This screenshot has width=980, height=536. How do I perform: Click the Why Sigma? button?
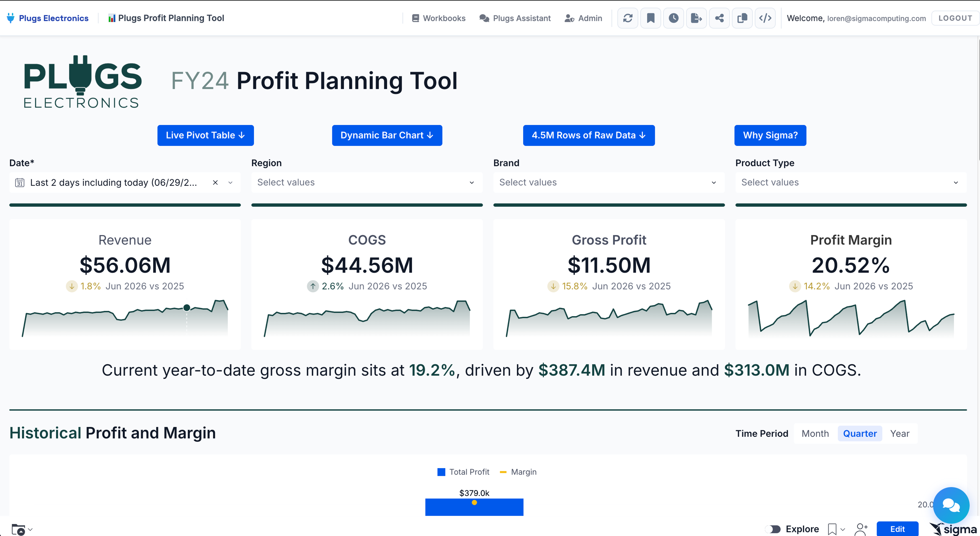pos(770,135)
